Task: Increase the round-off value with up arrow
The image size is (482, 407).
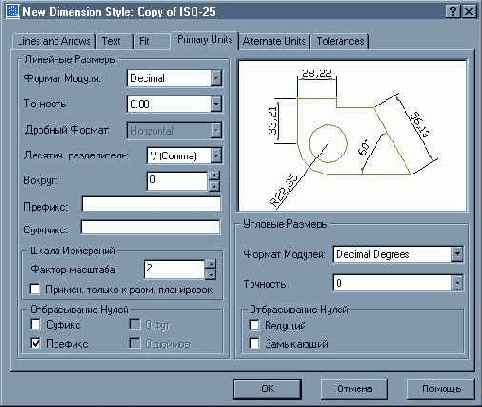Action: [x=214, y=176]
